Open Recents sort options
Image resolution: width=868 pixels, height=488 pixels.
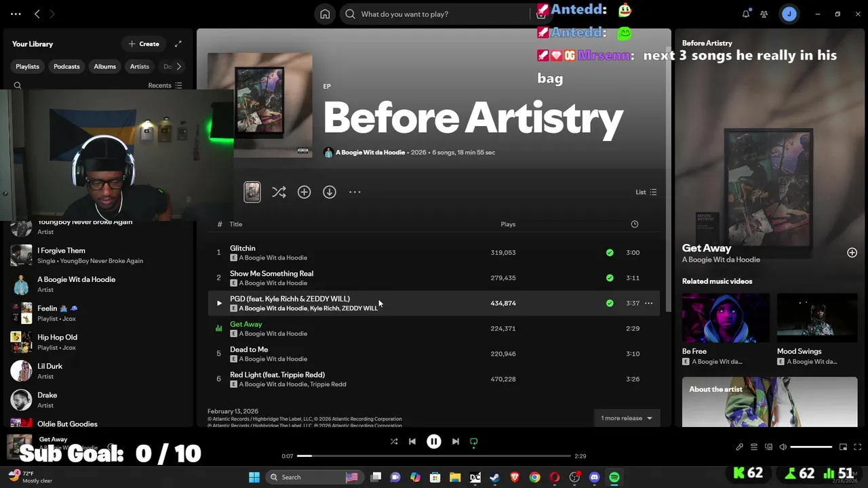165,85
